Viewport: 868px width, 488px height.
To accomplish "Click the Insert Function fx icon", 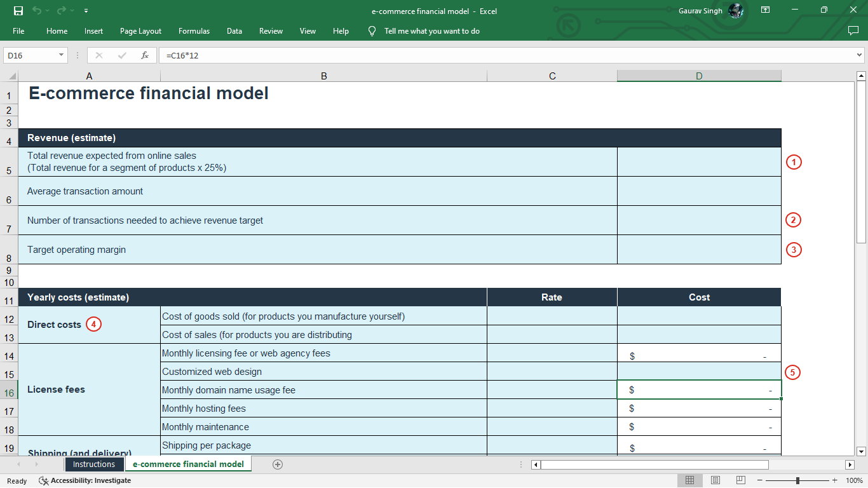I will pos(145,55).
